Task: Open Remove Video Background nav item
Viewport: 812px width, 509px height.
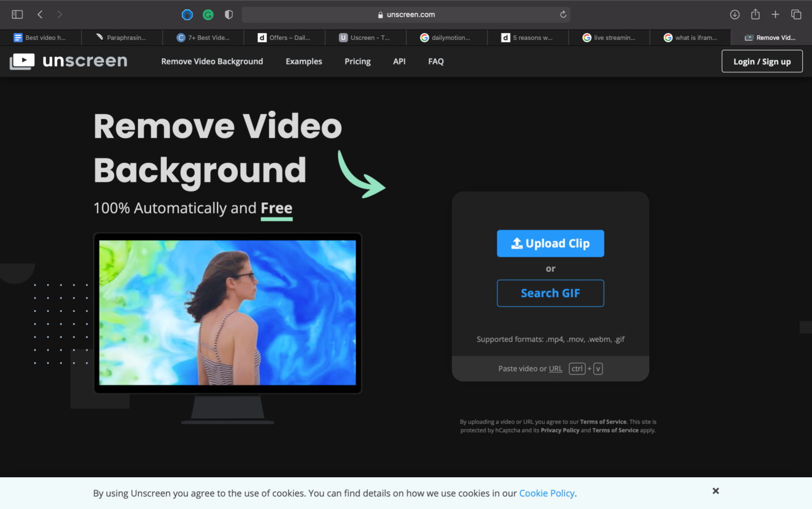Action: (212, 61)
